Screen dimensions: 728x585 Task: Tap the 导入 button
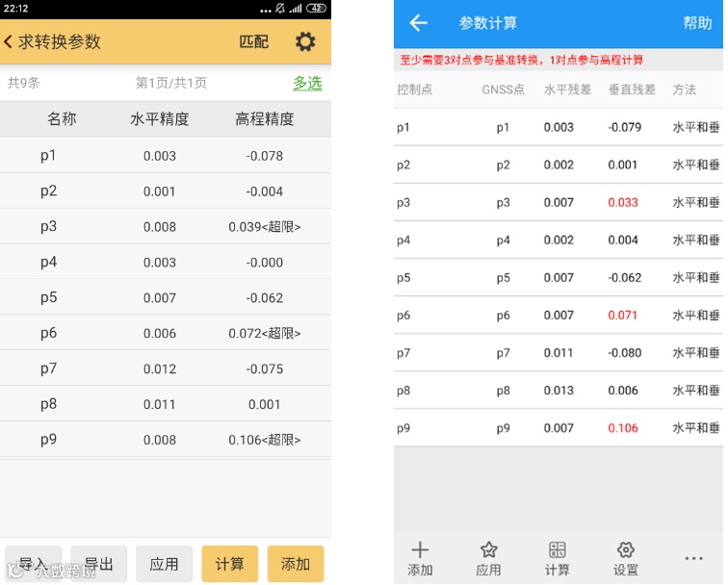(33, 564)
